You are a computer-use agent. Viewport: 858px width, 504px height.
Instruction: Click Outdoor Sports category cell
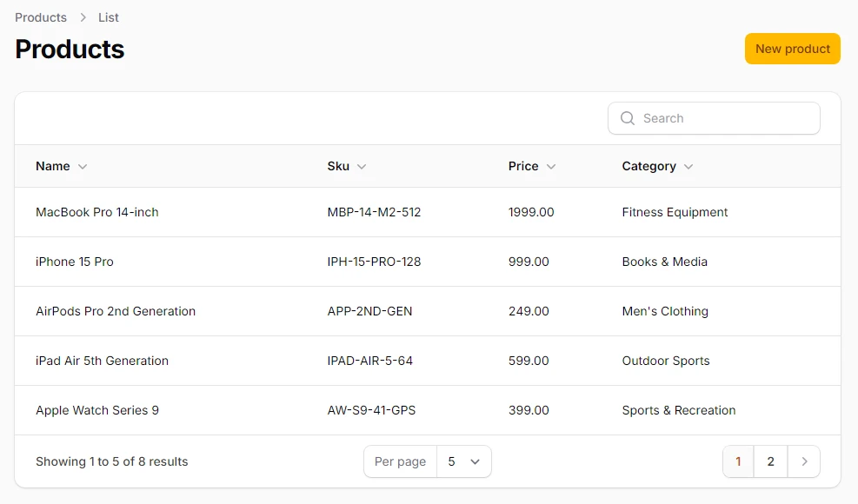[x=665, y=361]
